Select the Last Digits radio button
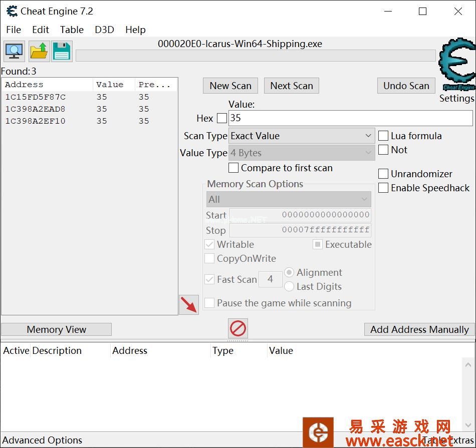 pyautogui.click(x=289, y=286)
